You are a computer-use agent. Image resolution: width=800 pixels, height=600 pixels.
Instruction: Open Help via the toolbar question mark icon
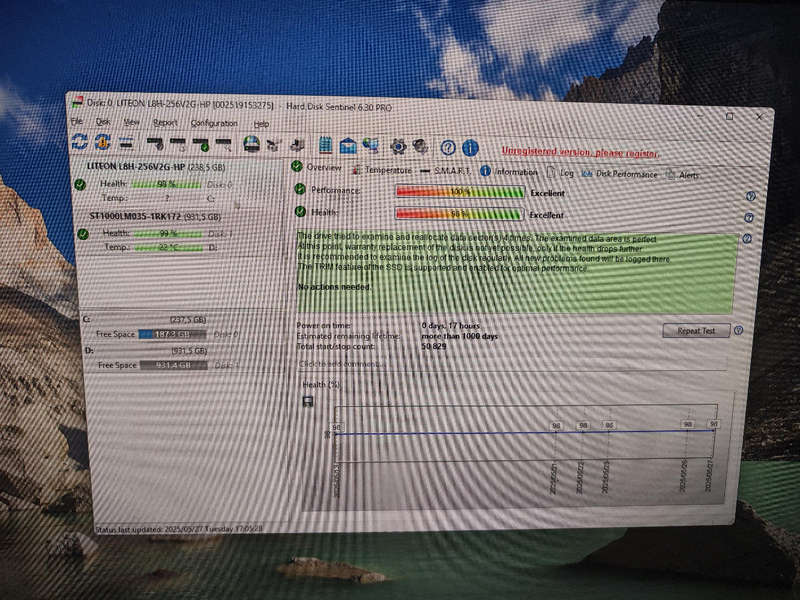pos(448,148)
